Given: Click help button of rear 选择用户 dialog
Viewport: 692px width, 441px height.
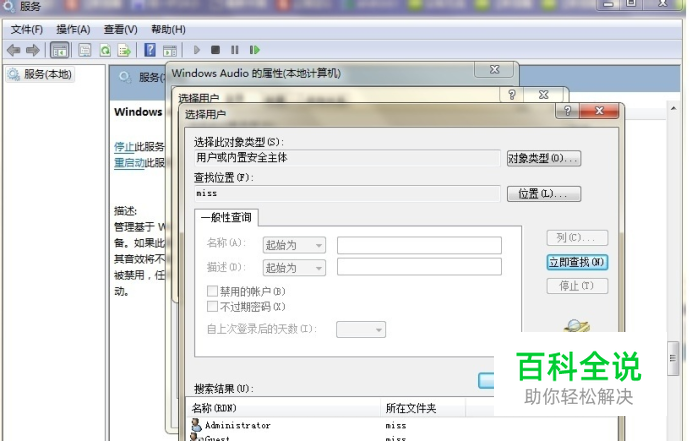Looking at the screenshot, I should click(511, 95).
